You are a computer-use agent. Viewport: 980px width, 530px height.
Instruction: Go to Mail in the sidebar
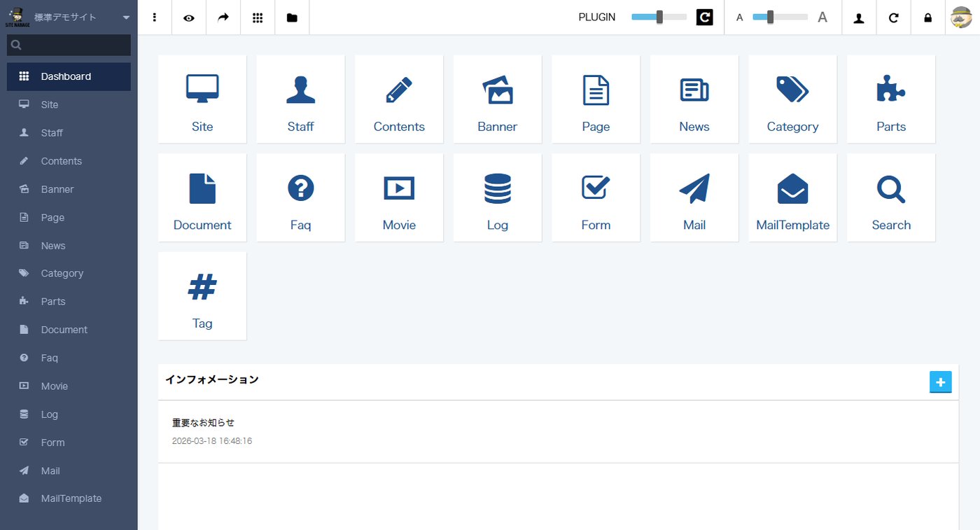pos(69,470)
